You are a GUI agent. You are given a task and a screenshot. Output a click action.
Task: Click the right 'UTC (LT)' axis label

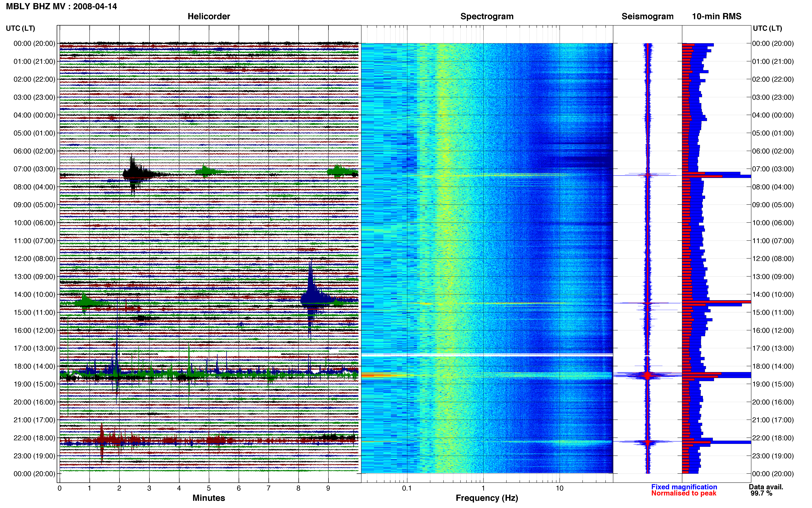click(x=767, y=28)
